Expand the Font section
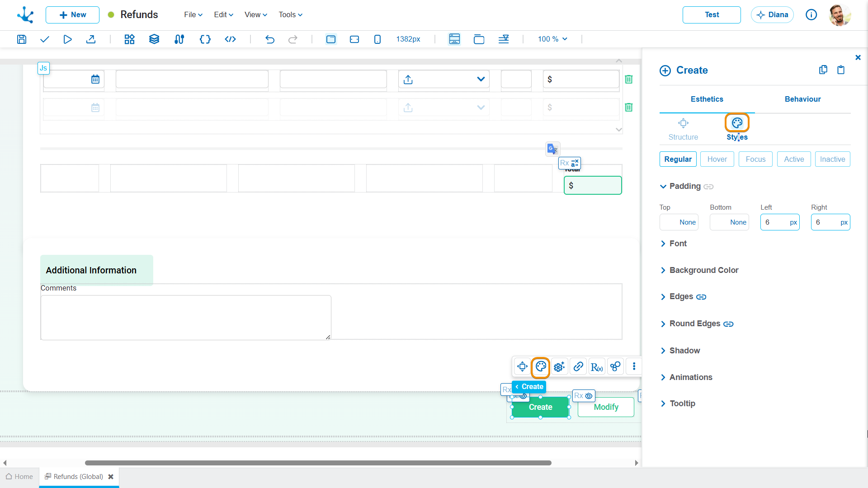Screen dimensions: 868x488 click(x=674, y=244)
